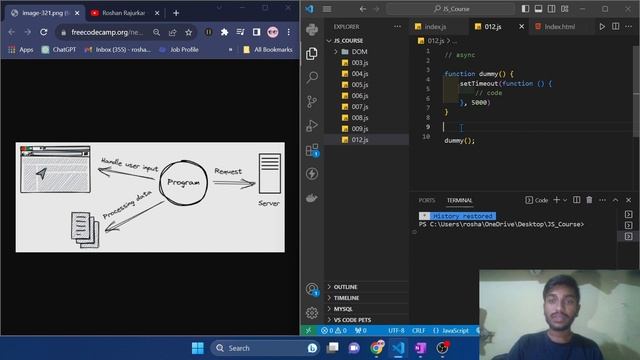The width and height of the screenshot is (640, 360).
Task: Maximize the panel with chevron up
Action: (615, 200)
